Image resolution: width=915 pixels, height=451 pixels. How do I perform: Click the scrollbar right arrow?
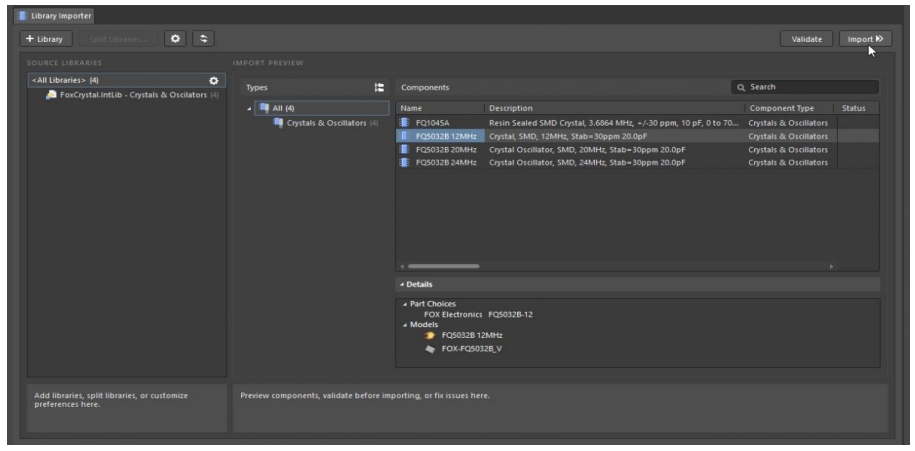pyautogui.click(x=832, y=266)
